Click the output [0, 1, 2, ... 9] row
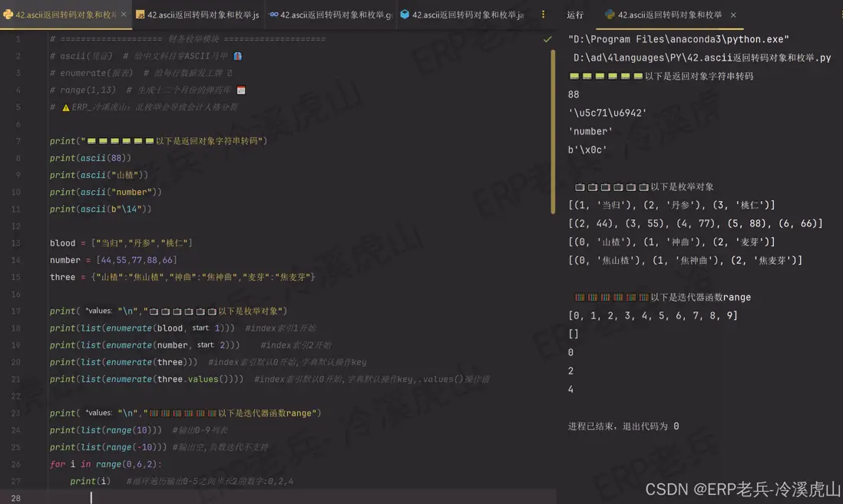Screen dimensions: 843x504 (x=653, y=316)
